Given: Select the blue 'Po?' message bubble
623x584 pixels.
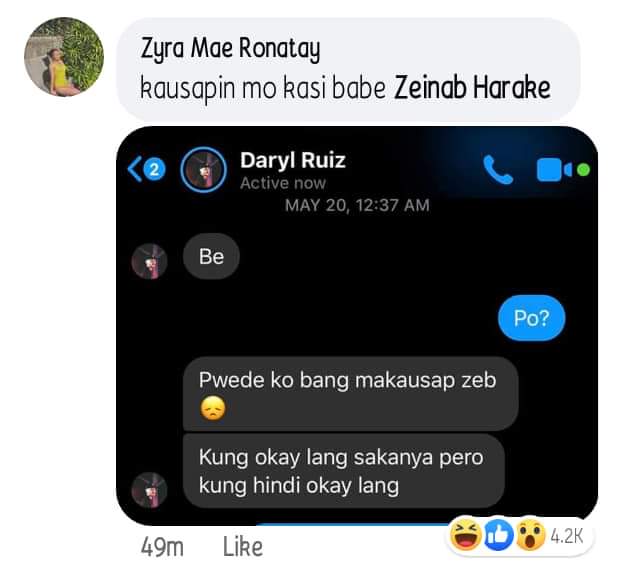Looking at the screenshot, I should pyautogui.click(x=531, y=318).
